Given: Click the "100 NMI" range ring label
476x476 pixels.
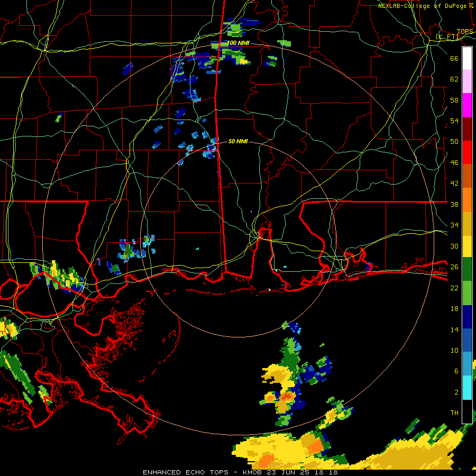Looking at the screenshot, I should click(x=239, y=43).
